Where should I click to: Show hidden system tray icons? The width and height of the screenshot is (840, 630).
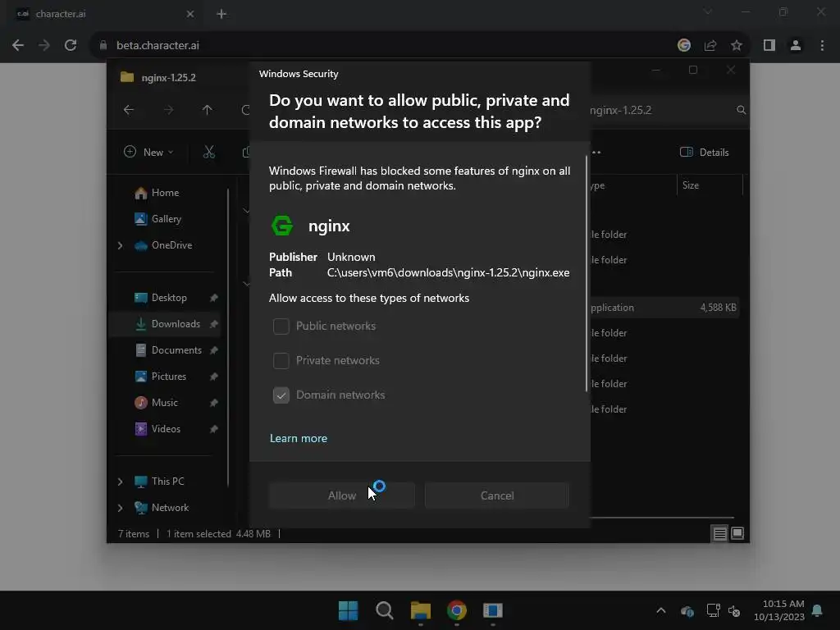[x=661, y=610]
